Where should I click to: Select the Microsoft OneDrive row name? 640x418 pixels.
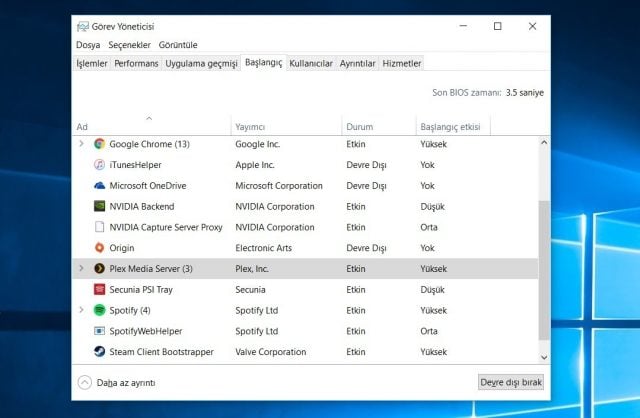tap(148, 186)
